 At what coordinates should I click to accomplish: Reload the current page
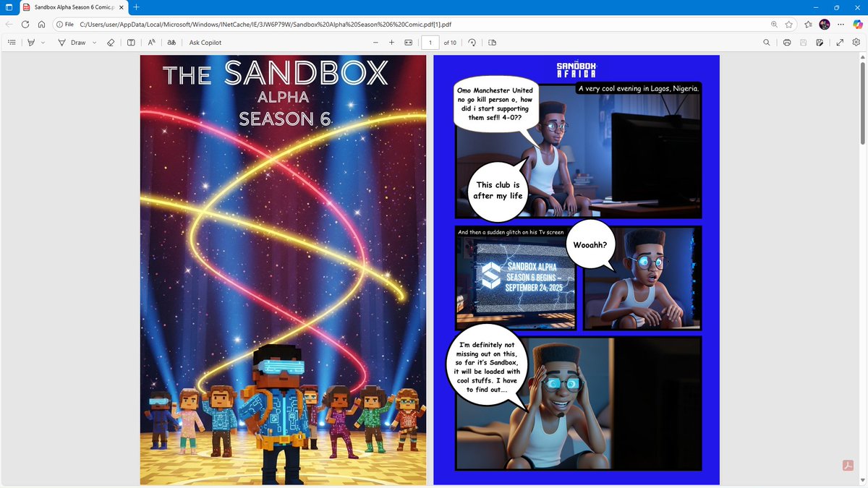point(25,24)
